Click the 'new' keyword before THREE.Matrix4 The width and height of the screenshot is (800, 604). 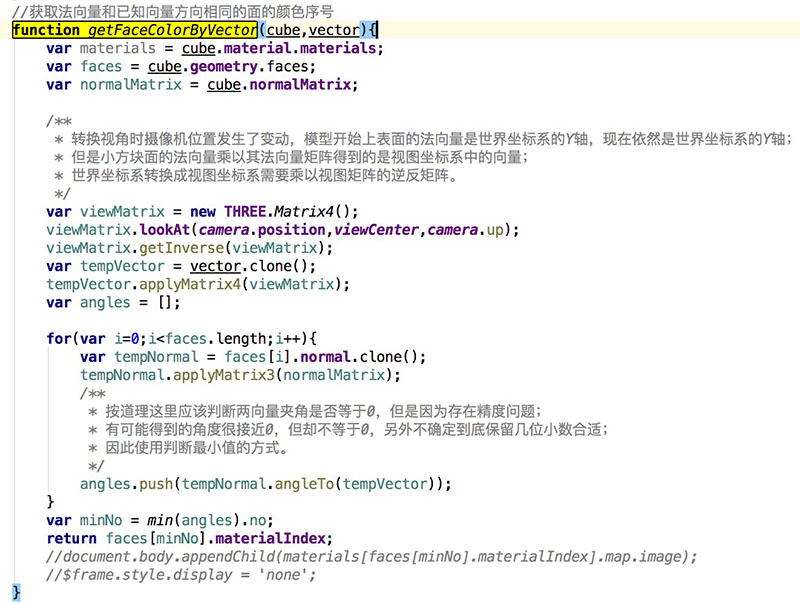[x=203, y=211]
